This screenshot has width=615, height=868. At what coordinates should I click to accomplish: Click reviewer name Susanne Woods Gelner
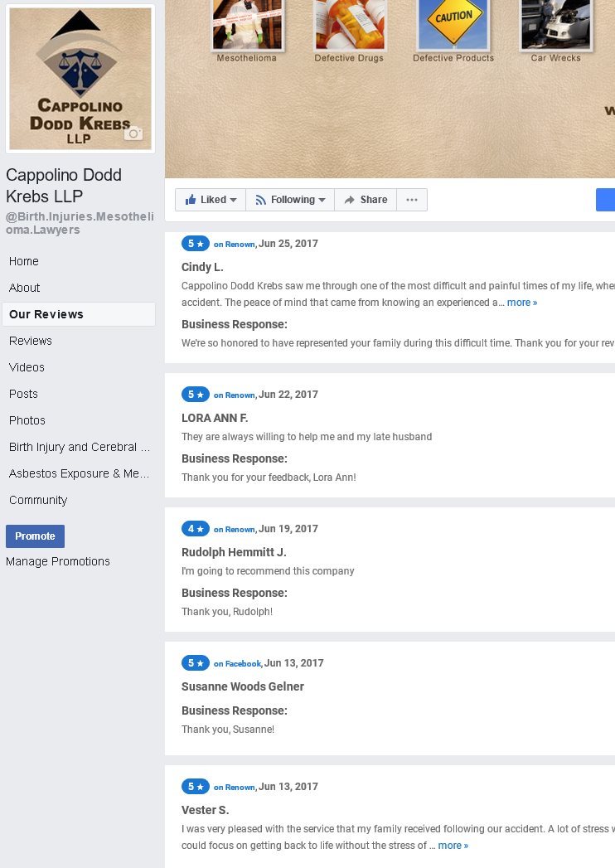[x=243, y=687]
